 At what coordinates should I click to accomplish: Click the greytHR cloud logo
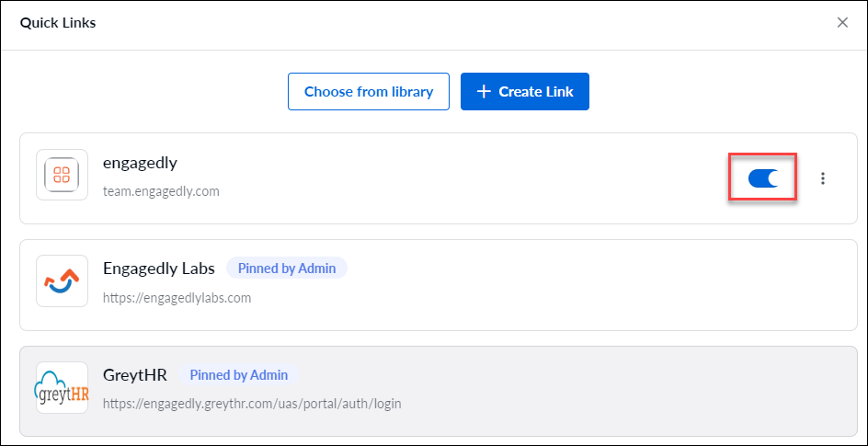click(x=62, y=387)
